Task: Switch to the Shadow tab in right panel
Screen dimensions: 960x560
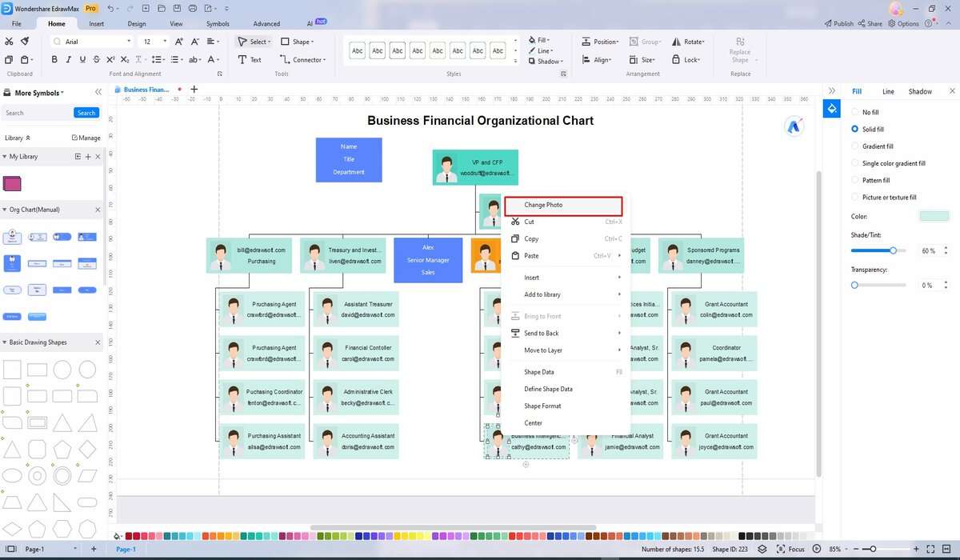Action: [920, 91]
